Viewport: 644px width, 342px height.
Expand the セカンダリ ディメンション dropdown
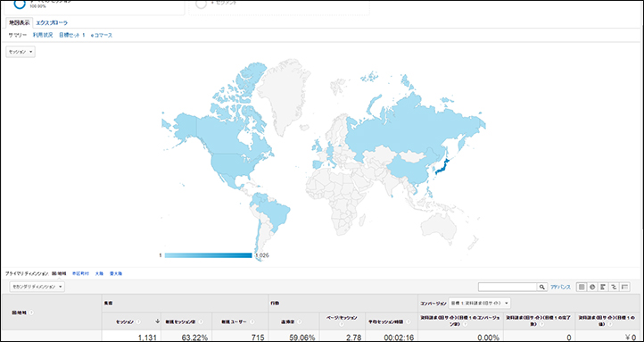pos(37,287)
